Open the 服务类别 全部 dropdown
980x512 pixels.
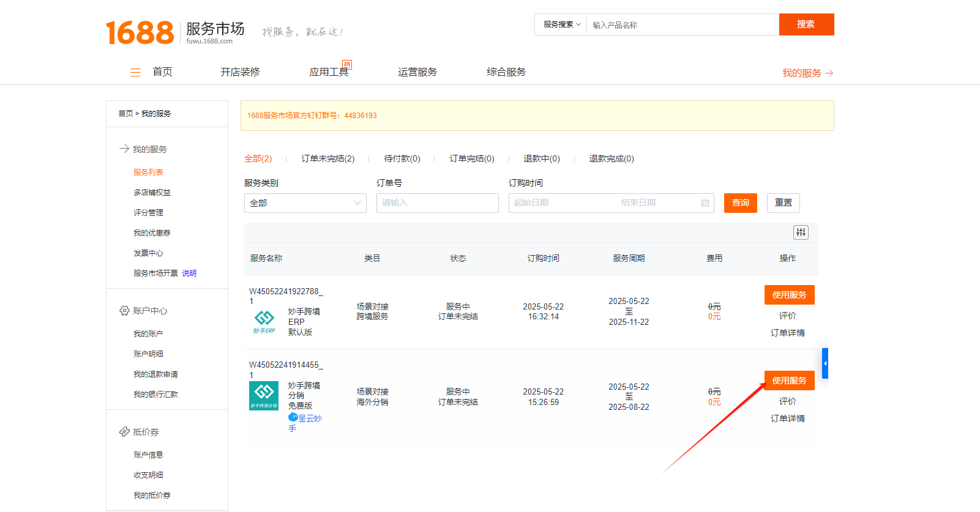305,203
